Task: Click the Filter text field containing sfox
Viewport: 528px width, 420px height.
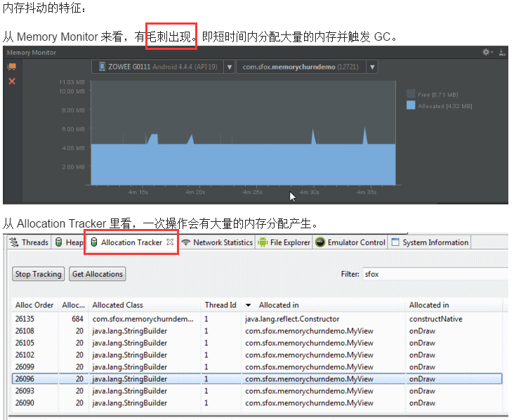Action: [x=433, y=274]
